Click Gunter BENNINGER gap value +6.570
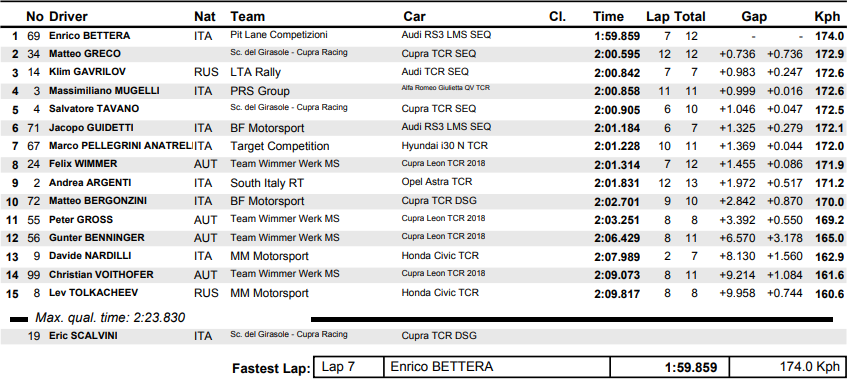The width and height of the screenshot is (849, 380). pos(737,239)
